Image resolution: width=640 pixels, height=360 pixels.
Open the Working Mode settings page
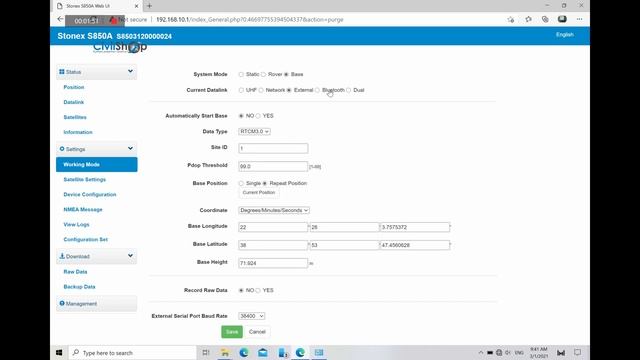tap(96, 164)
